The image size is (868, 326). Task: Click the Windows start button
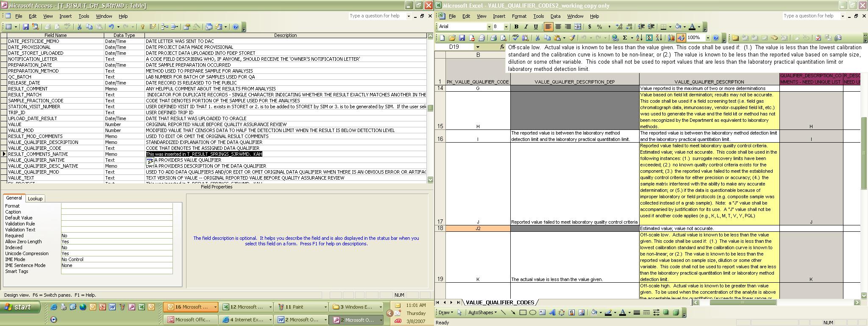(20, 307)
